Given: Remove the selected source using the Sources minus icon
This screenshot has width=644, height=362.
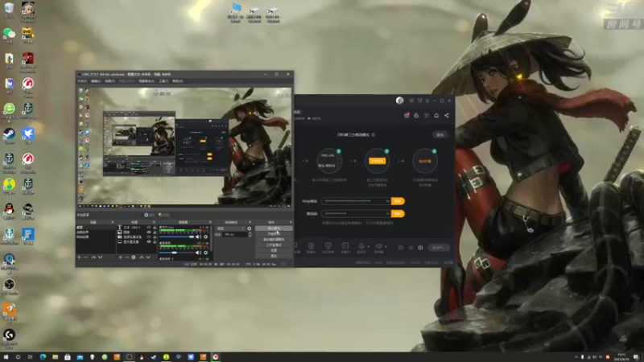Looking at the screenshot, I should click(127, 257).
